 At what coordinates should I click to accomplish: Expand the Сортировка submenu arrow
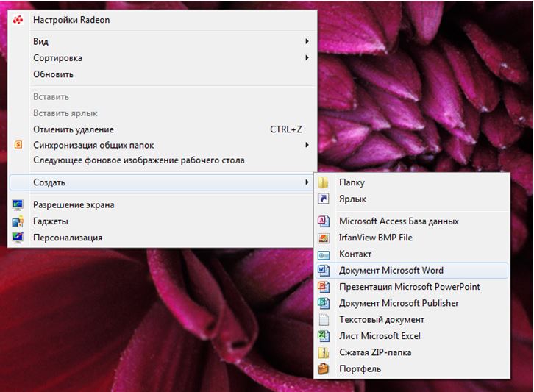point(307,58)
